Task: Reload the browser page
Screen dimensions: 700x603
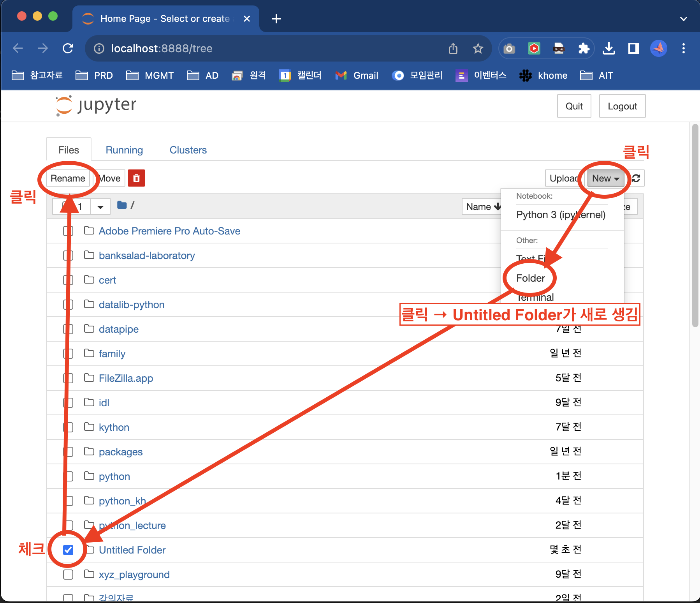Action: coord(68,48)
